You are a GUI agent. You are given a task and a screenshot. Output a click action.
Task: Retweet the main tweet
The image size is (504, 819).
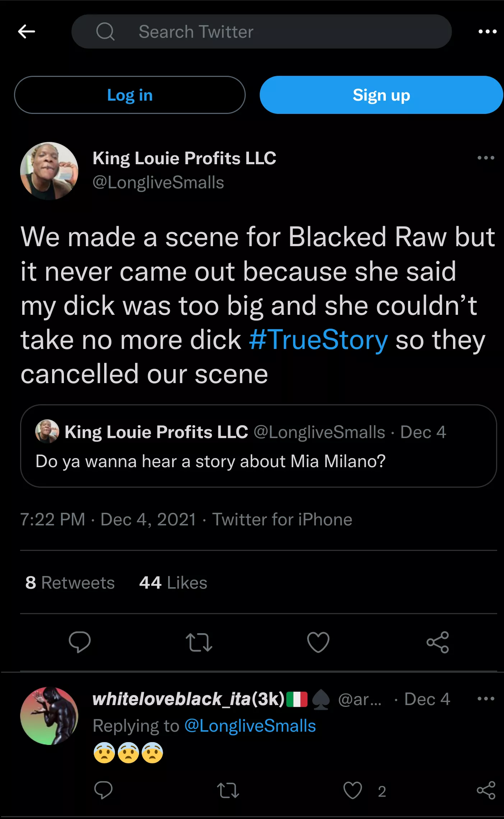point(199,642)
